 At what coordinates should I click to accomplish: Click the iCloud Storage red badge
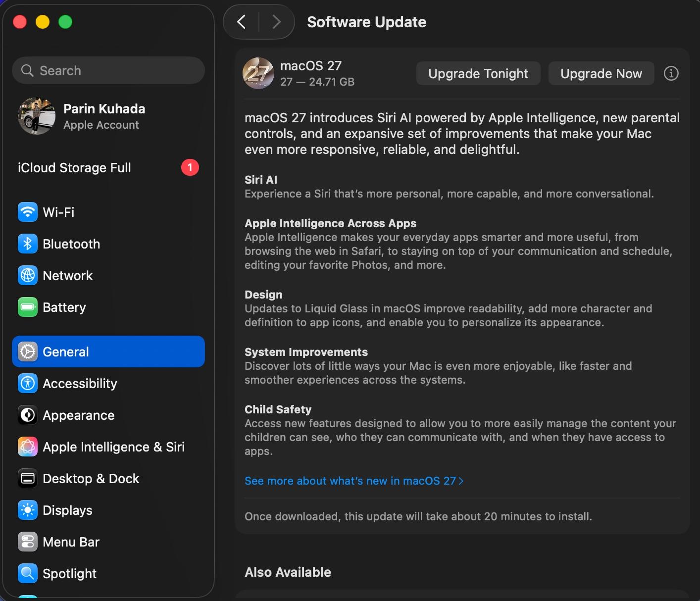coord(190,168)
